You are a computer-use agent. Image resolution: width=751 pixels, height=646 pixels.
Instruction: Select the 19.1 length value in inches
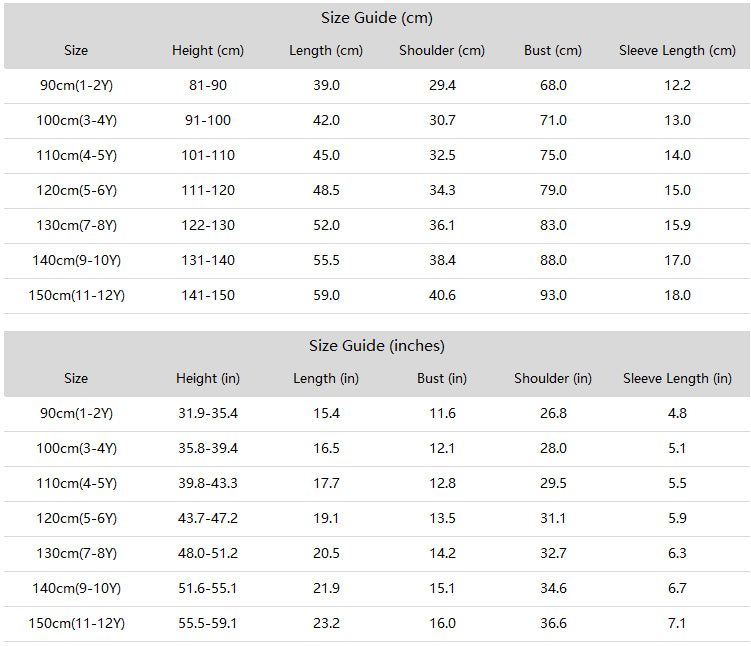click(326, 518)
